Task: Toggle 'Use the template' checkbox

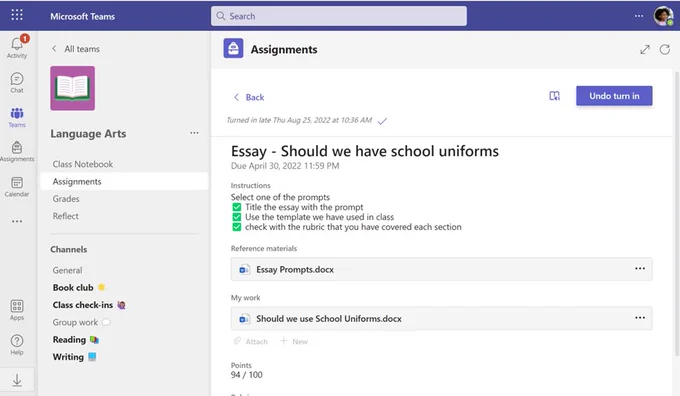Action: (237, 217)
